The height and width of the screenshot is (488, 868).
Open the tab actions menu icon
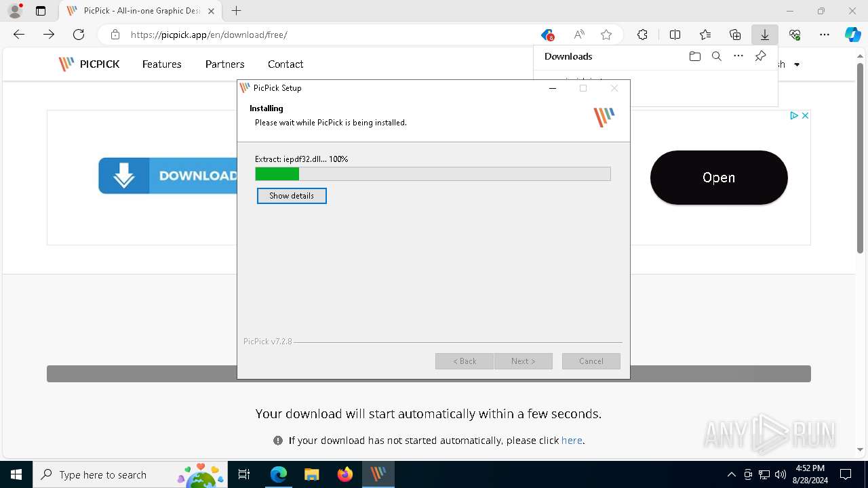41,11
